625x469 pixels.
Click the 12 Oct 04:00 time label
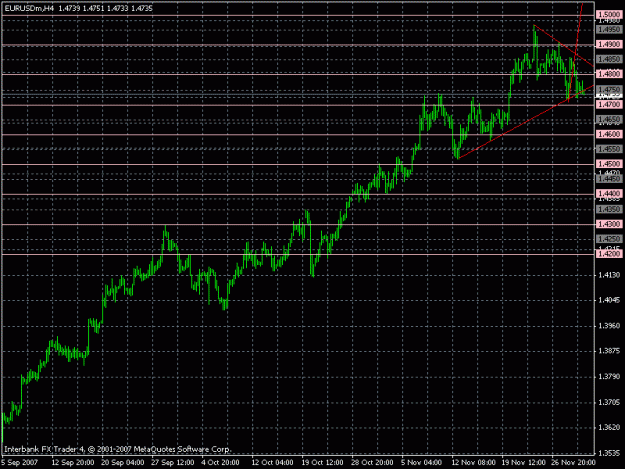(272, 463)
